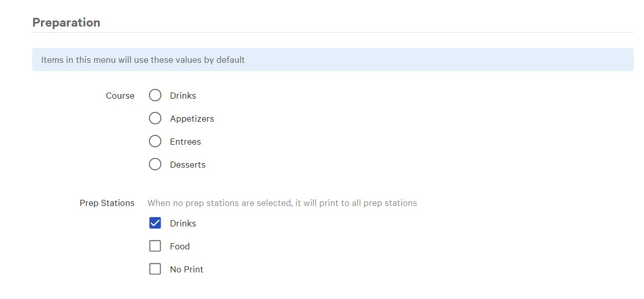This screenshot has height=299, width=644.
Task: Select the Appetizers course radio button
Action: tap(155, 118)
